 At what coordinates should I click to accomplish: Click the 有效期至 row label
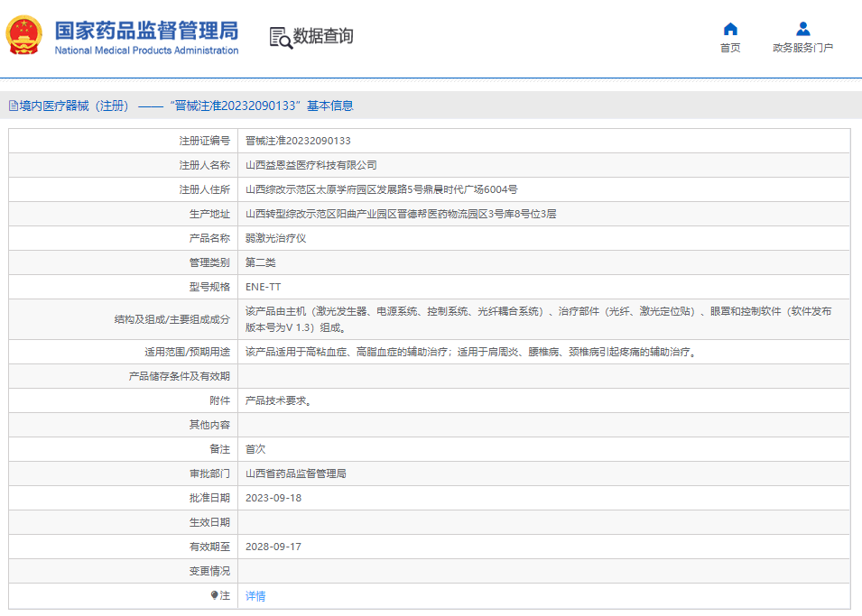(x=209, y=547)
